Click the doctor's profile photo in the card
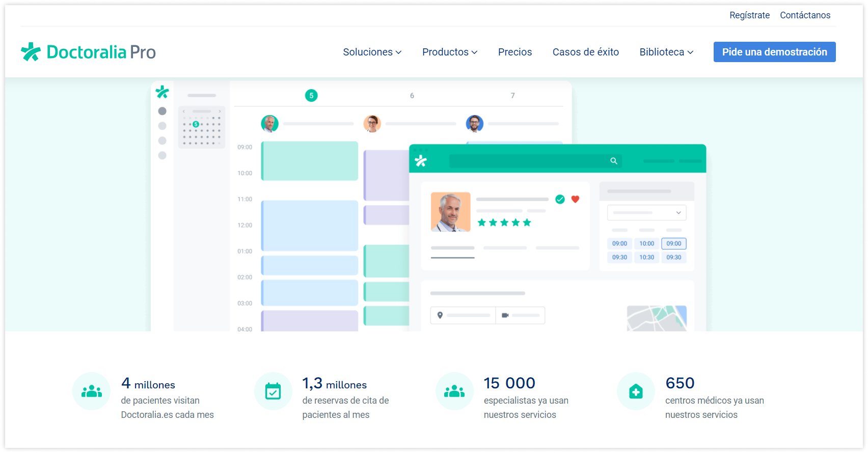868x453 pixels. [x=450, y=212]
